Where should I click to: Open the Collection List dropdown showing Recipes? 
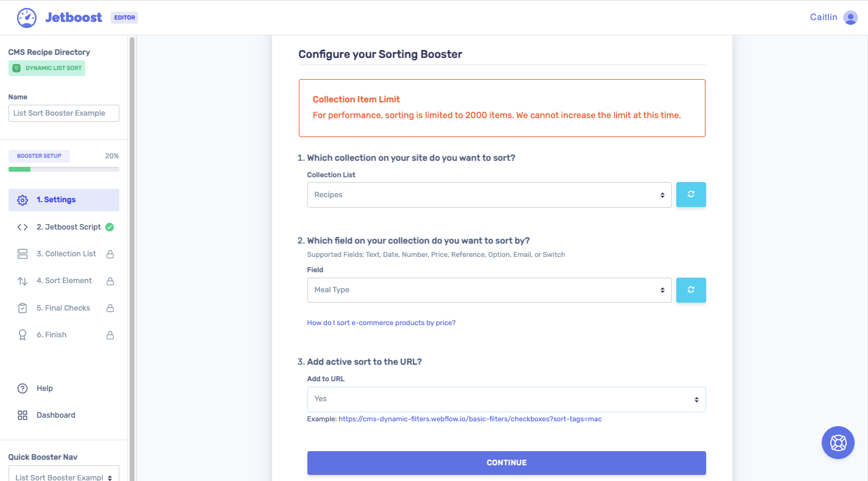[x=489, y=194]
